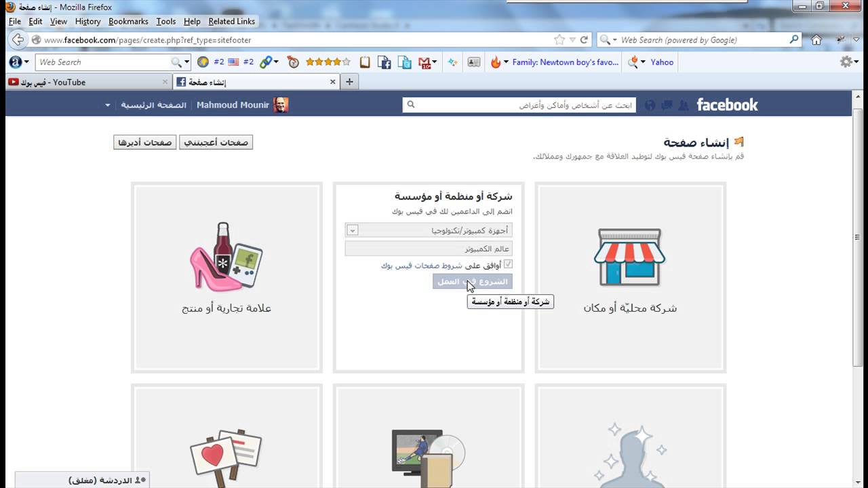Open Mahmoud Mounir profile name link

pos(233,105)
